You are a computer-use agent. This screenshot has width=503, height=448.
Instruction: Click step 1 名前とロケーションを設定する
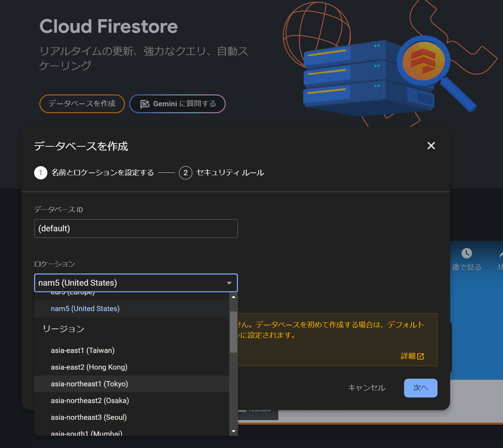[94, 173]
